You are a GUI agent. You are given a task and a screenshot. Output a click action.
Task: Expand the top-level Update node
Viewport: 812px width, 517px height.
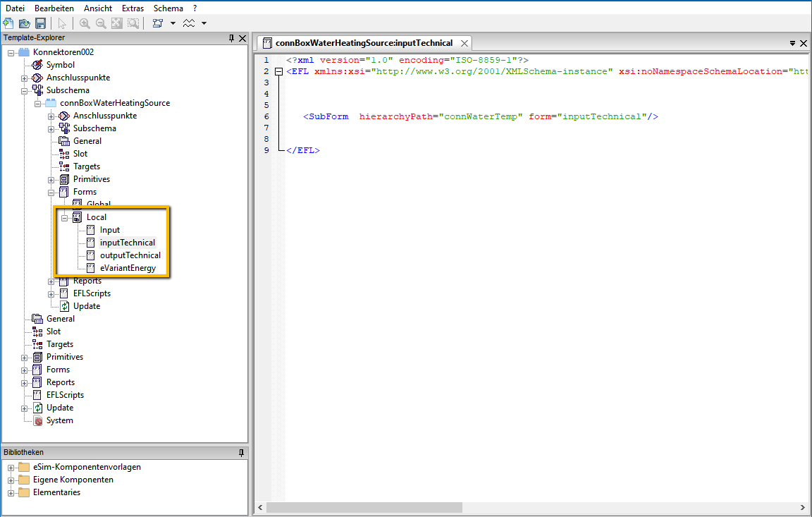coord(25,408)
